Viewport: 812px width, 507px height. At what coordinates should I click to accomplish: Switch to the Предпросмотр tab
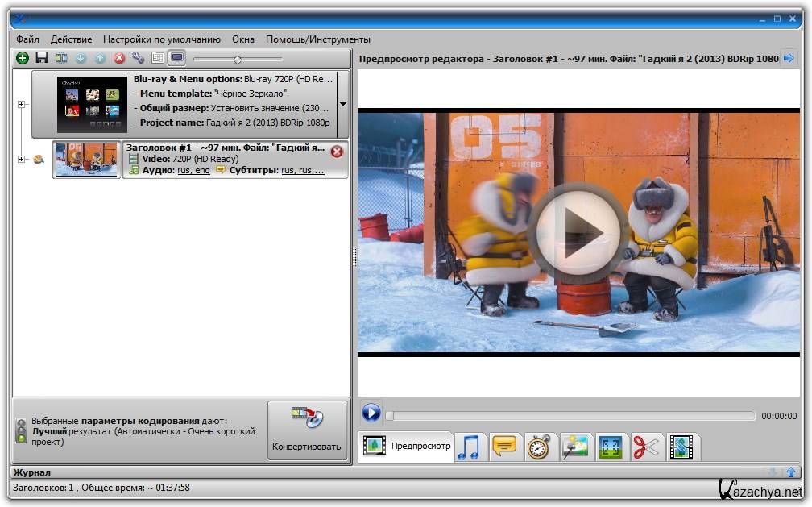coord(407,447)
